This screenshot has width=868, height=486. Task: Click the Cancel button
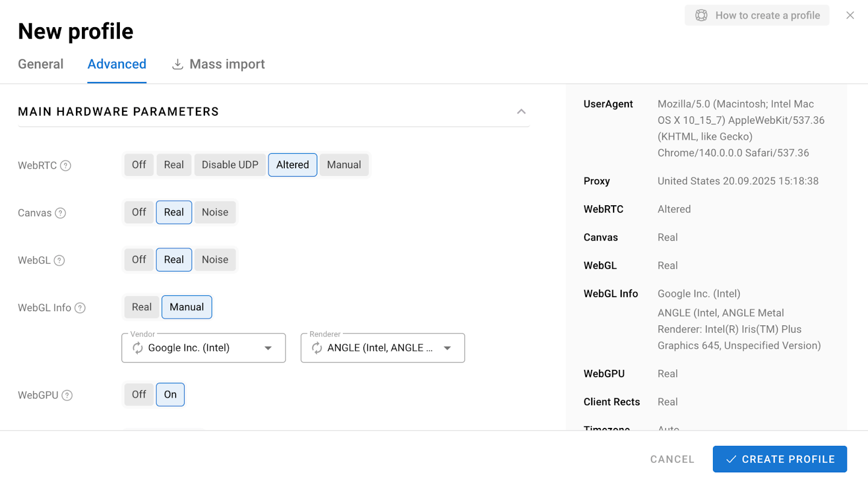coord(672,459)
